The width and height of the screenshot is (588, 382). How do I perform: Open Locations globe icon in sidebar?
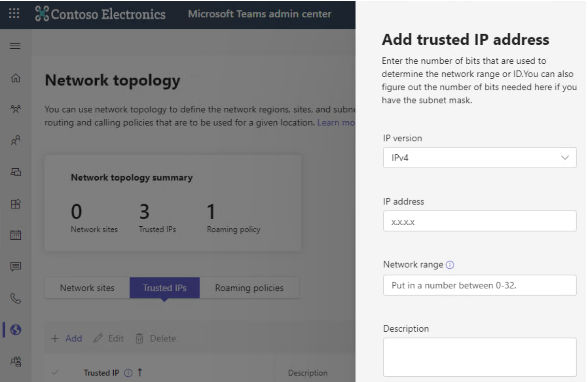[15, 330]
